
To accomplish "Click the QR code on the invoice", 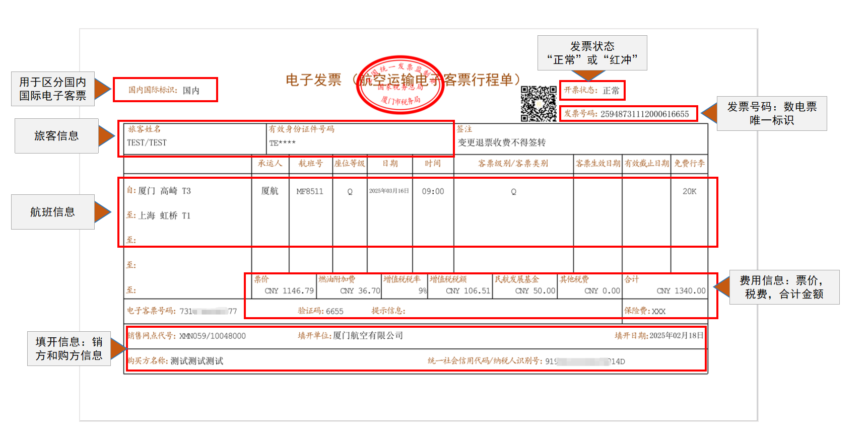I will [539, 104].
